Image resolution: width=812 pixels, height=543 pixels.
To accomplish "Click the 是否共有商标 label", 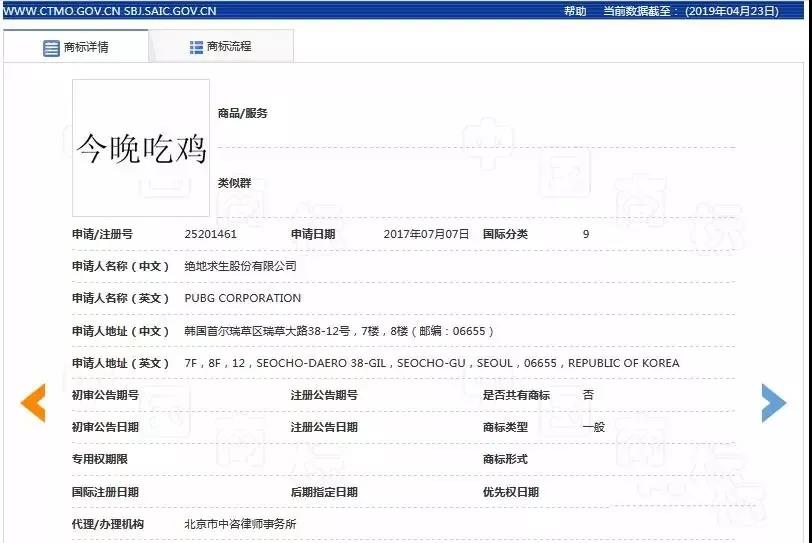I will coord(516,395).
